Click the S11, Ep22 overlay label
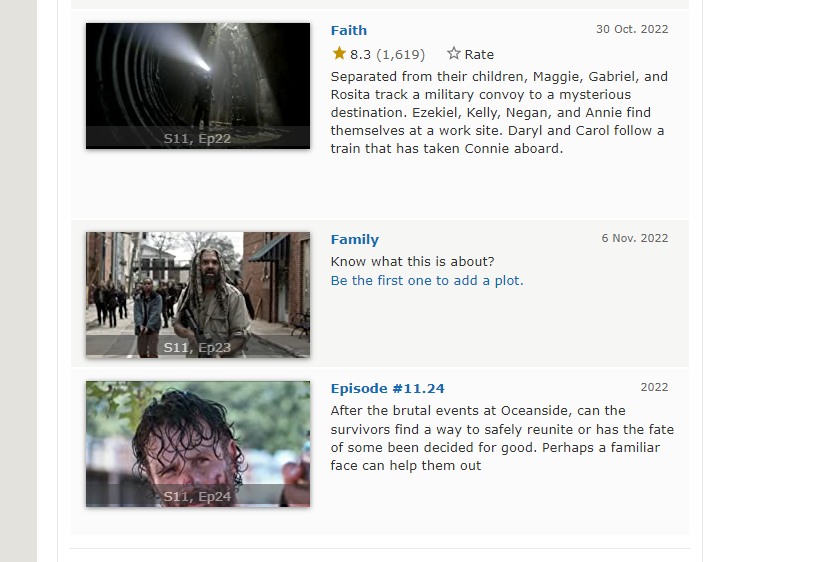 click(197, 139)
